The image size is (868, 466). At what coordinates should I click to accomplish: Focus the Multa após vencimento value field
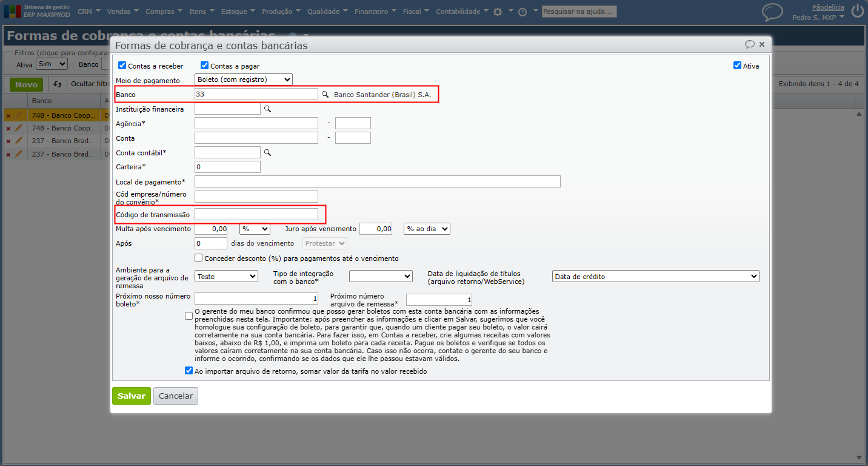click(x=211, y=229)
